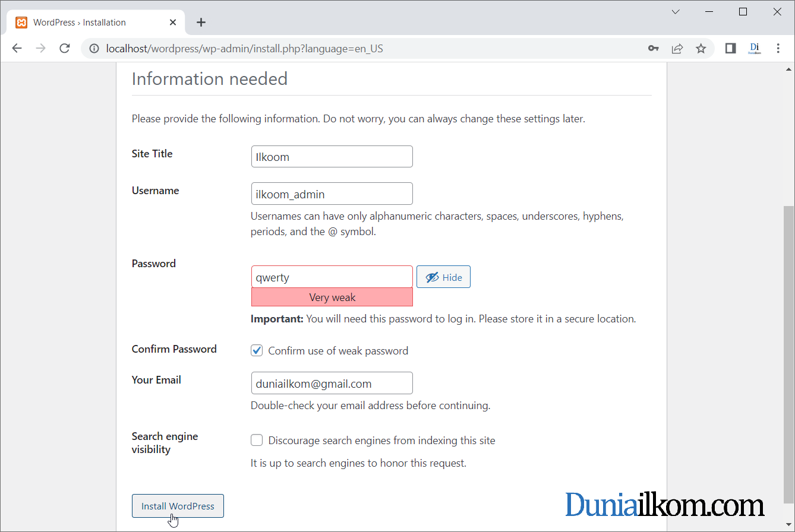Click the Site Title label
Viewport: 795px width, 532px height.
(152, 154)
